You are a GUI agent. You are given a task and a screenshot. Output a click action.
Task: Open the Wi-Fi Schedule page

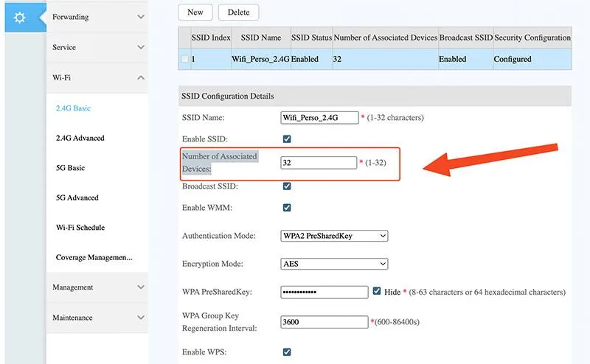coord(80,228)
